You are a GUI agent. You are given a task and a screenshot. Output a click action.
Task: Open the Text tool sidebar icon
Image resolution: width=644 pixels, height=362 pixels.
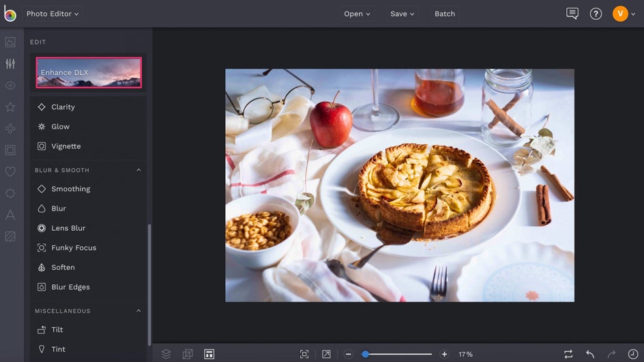tap(10, 214)
